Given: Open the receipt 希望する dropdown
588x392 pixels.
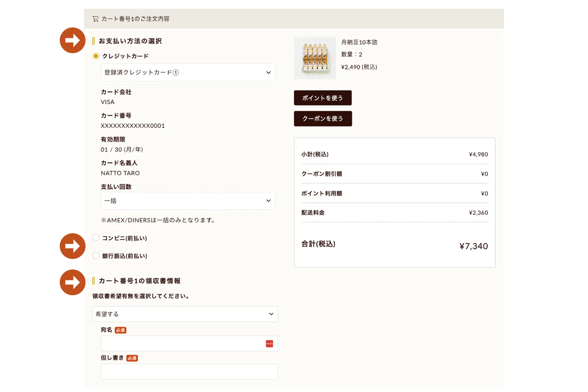Looking at the screenshot, I should (185, 314).
